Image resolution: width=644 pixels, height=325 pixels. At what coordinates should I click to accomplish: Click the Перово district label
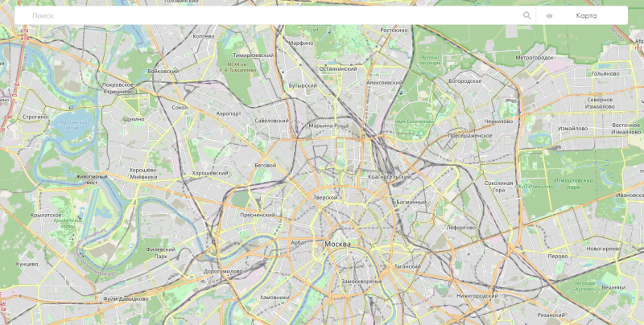click(x=558, y=256)
